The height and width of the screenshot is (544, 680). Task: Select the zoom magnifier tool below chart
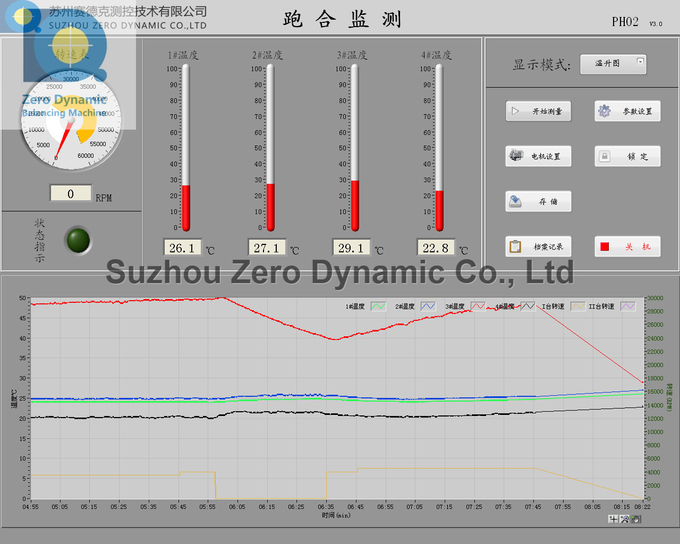[x=624, y=520]
